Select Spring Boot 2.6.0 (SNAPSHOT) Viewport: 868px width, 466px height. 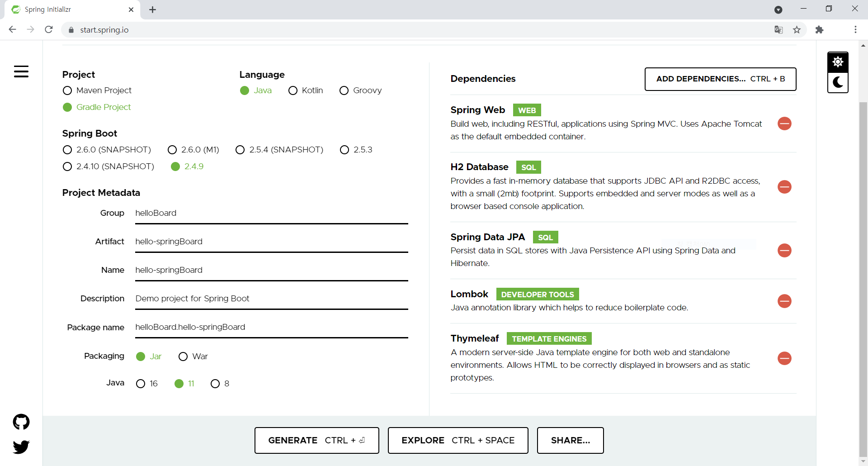point(107,150)
